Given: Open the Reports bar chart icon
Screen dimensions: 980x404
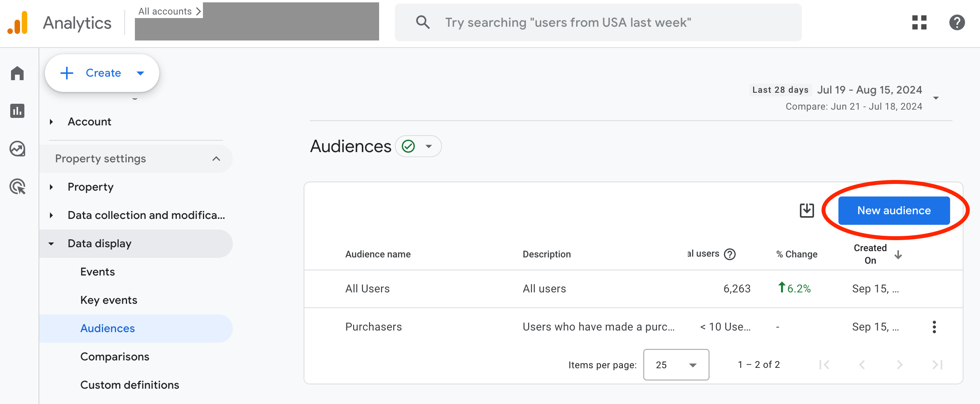Looking at the screenshot, I should click(x=17, y=111).
